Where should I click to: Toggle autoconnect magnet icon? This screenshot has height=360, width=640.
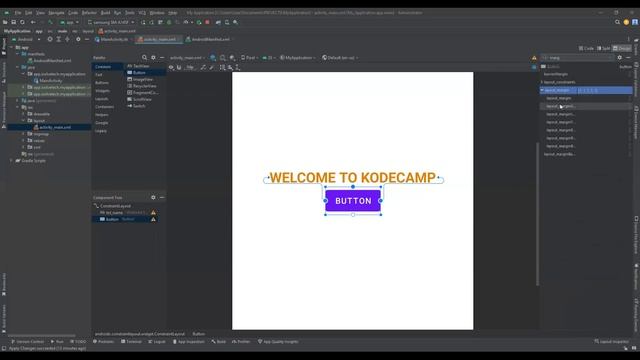179,67
